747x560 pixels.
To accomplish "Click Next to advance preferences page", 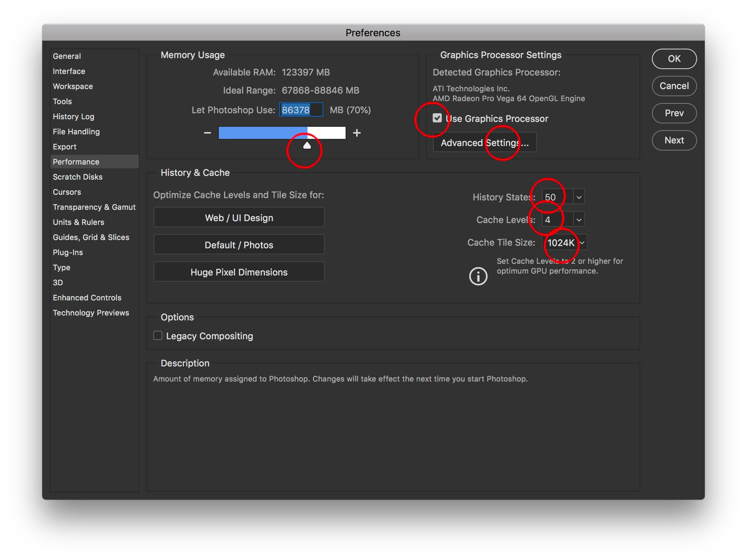I will 674,140.
